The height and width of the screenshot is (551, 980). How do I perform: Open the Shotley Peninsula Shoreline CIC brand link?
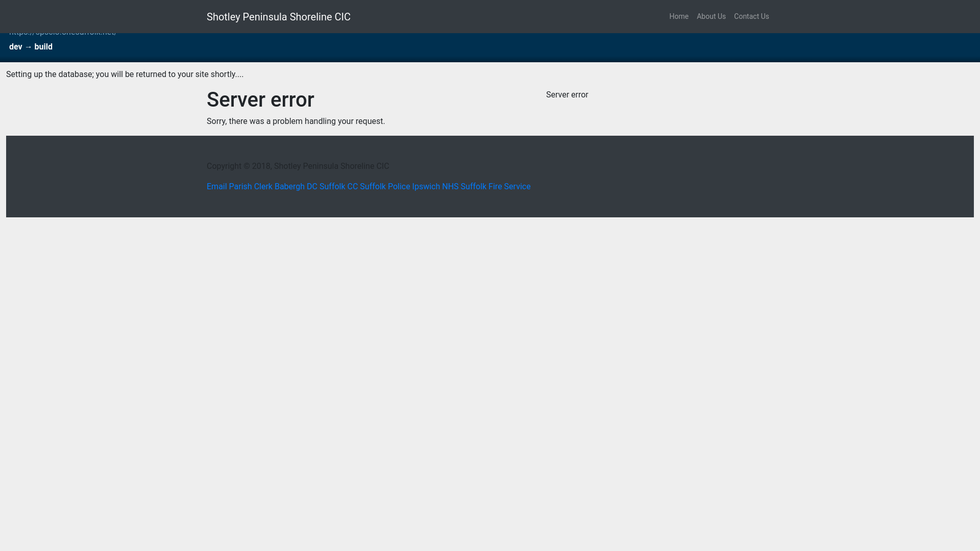point(278,17)
